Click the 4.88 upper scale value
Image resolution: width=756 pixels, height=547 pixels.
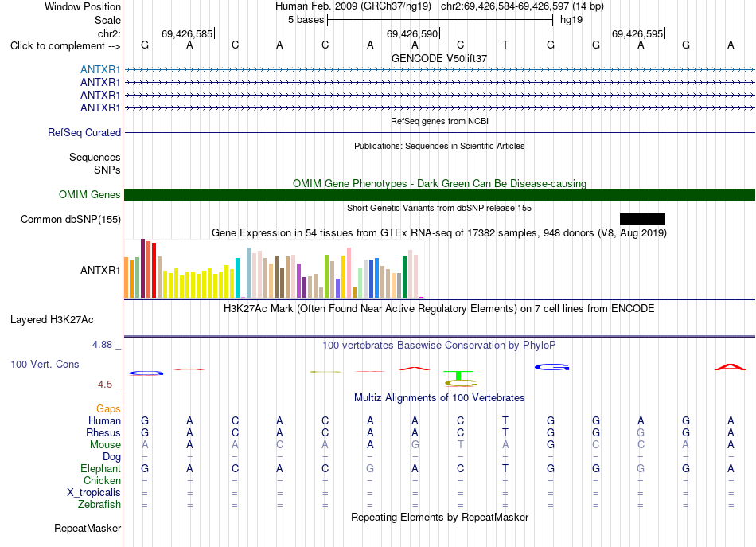pyautogui.click(x=102, y=345)
